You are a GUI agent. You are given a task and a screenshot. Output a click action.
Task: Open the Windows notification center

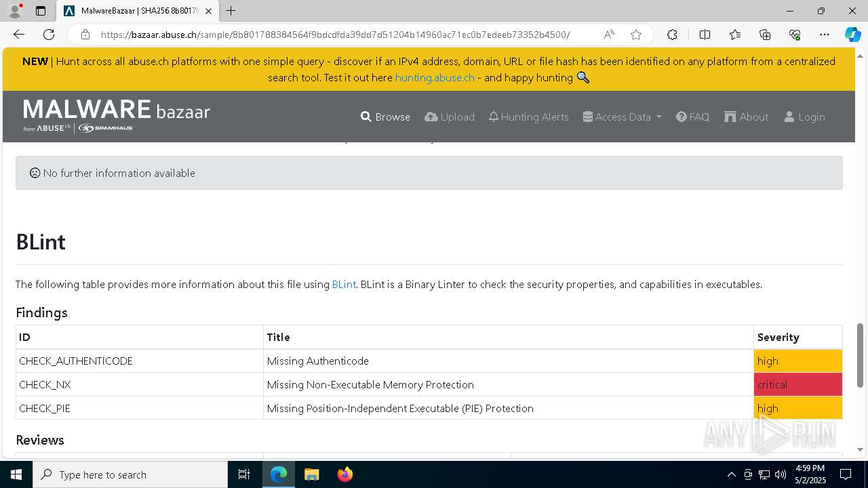(x=846, y=474)
